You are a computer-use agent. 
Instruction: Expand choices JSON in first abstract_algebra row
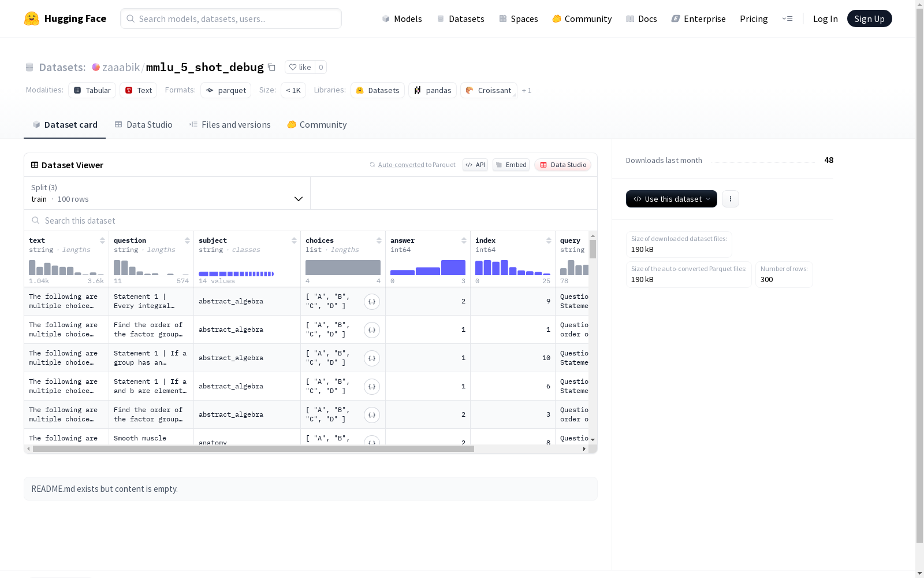pyautogui.click(x=372, y=302)
